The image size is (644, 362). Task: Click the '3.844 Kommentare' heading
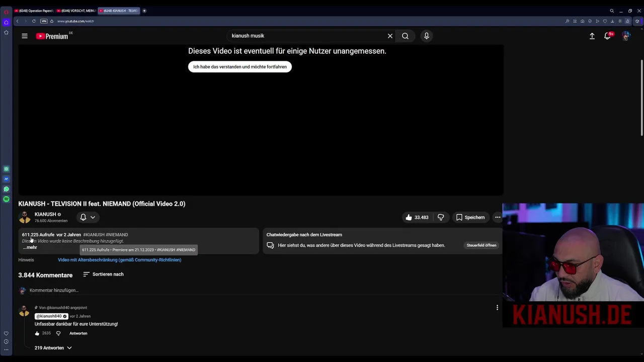45,275
